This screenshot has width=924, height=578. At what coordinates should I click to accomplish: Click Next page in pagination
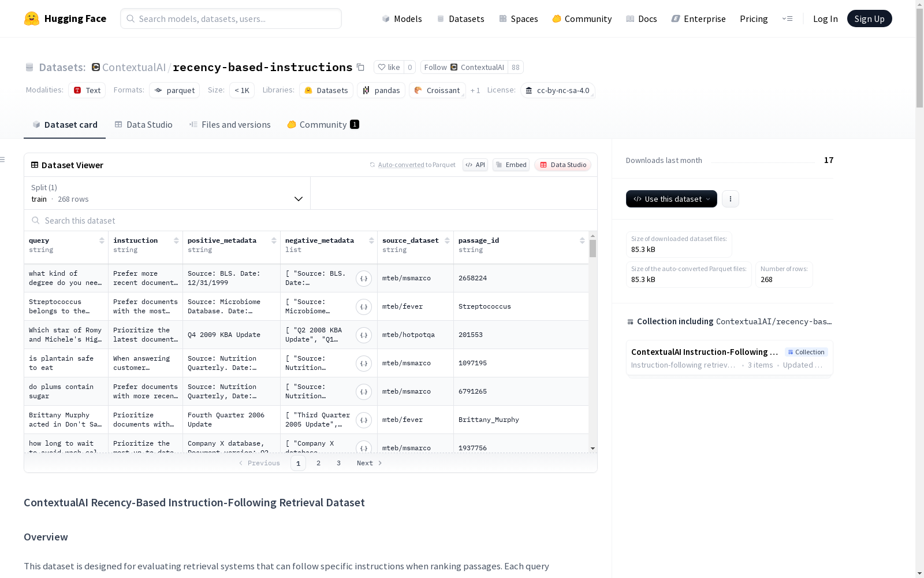point(370,463)
